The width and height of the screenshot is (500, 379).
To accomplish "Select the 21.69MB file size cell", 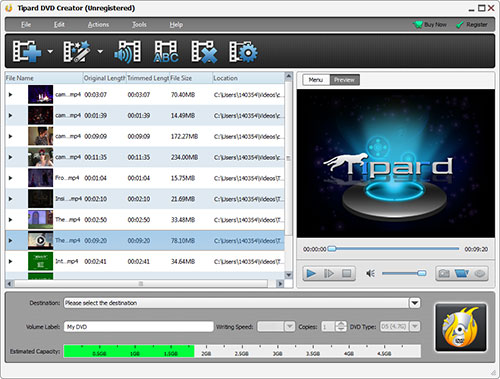I will [183, 199].
